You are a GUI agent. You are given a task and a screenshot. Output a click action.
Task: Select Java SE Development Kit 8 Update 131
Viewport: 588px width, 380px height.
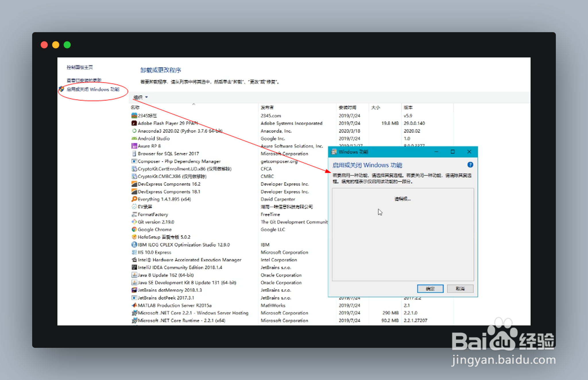(184, 283)
